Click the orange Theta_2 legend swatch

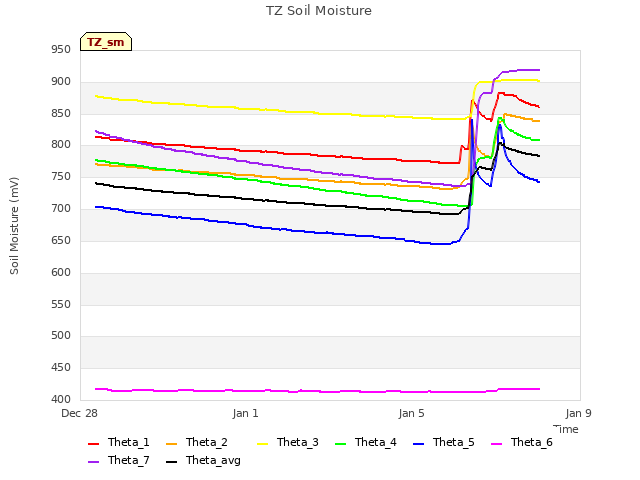tap(172, 444)
